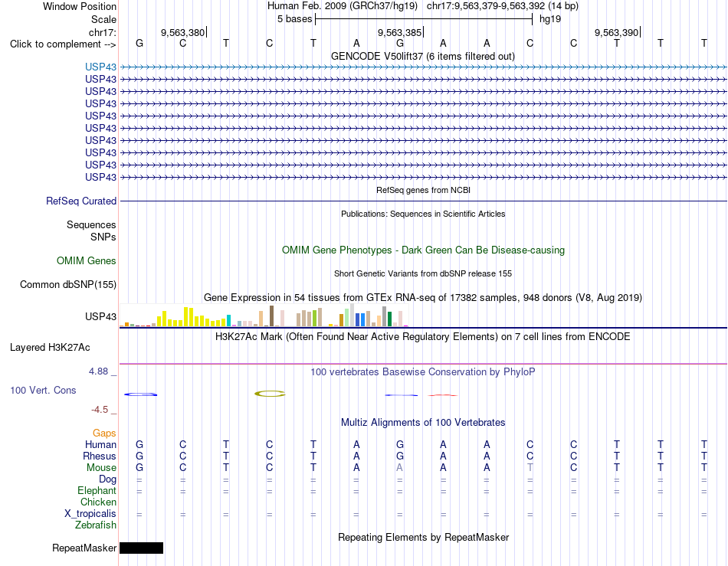Click the Sequences track label
This screenshot has width=728, height=566.
pyautogui.click(x=91, y=225)
